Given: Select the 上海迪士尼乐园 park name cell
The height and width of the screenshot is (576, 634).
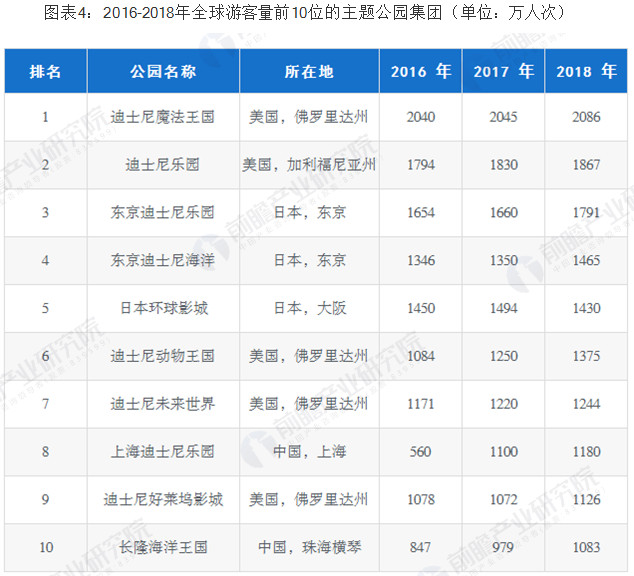Looking at the screenshot, I should (x=163, y=452).
